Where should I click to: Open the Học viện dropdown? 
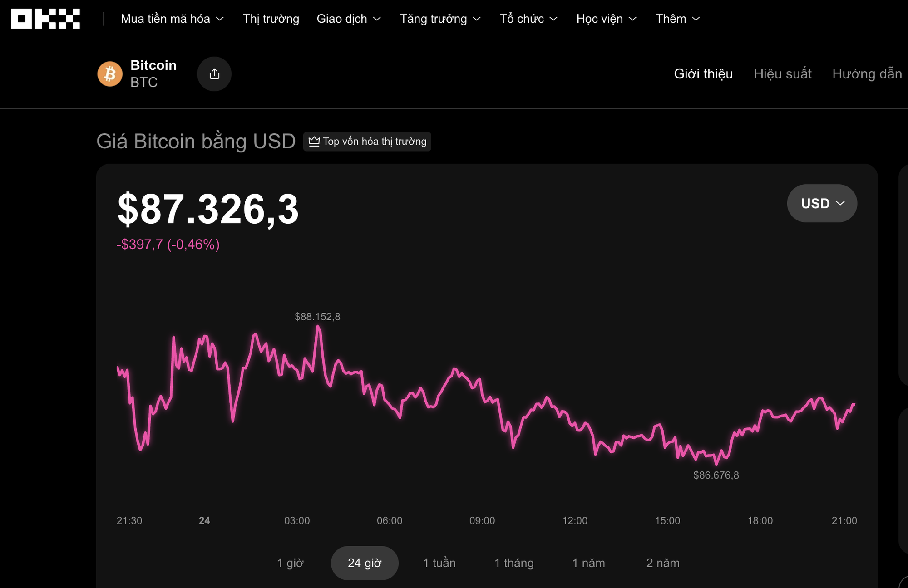[x=606, y=19]
